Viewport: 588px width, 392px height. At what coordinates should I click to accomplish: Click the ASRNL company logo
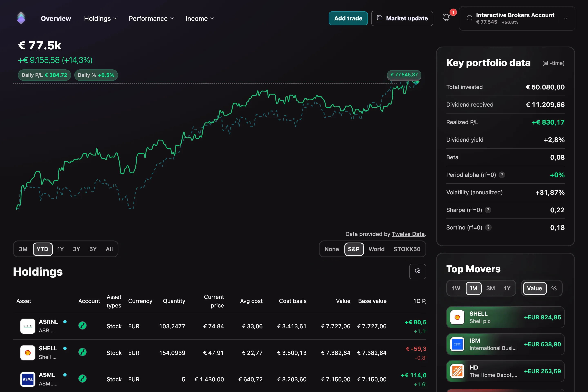pos(28,326)
